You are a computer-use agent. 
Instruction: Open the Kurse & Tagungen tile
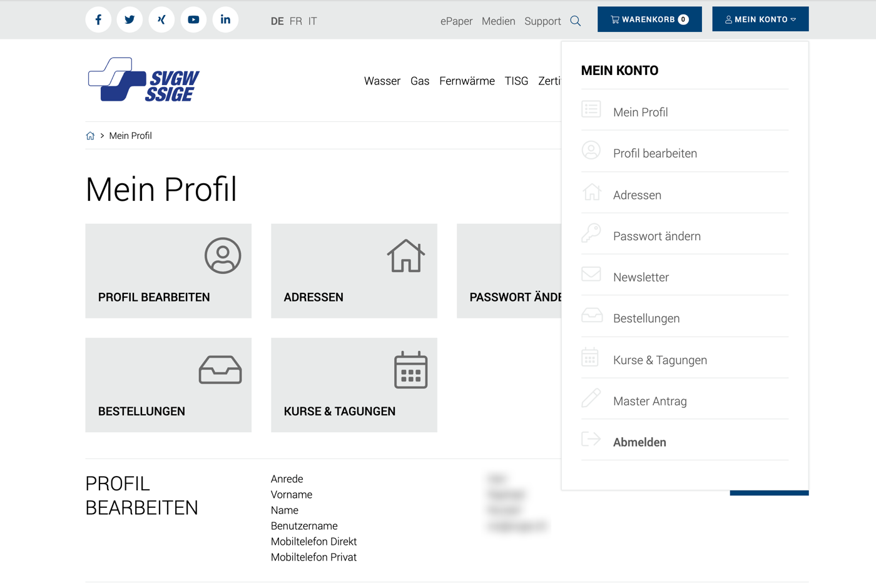pos(354,385)
